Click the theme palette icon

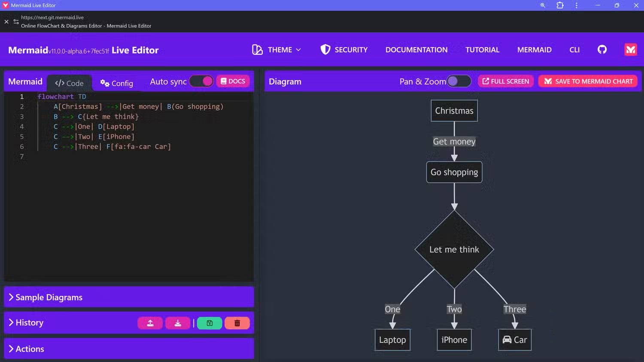[x=257, y=50]
